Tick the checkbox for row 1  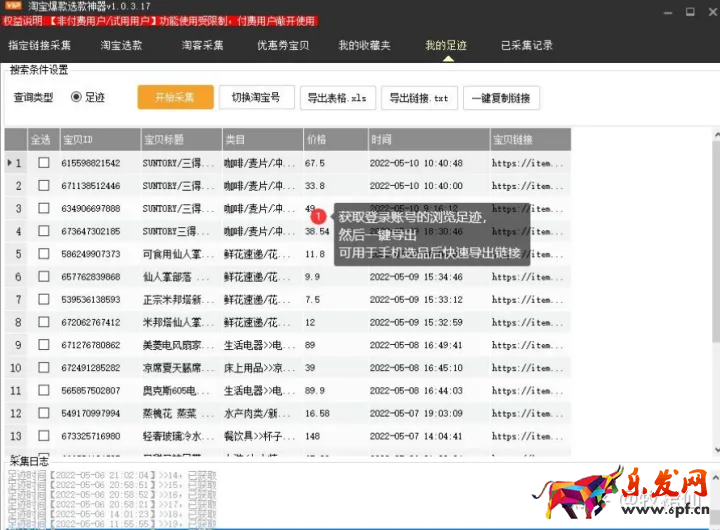click(43, 163)
